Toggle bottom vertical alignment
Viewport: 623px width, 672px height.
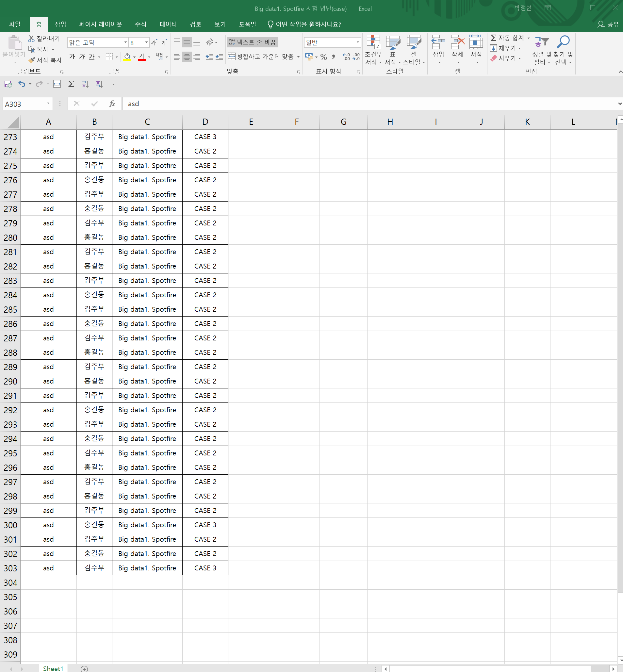click(x=197, y=42)
